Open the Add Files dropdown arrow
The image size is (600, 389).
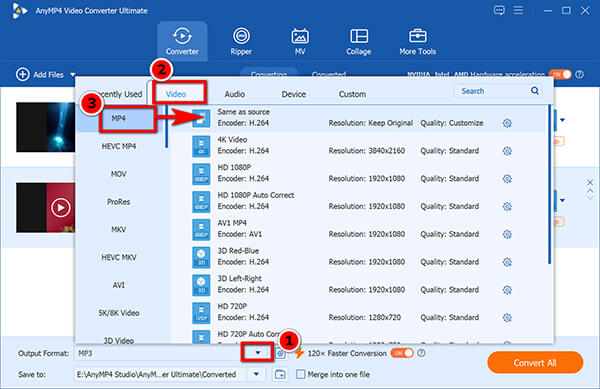(x=73, y=75)
